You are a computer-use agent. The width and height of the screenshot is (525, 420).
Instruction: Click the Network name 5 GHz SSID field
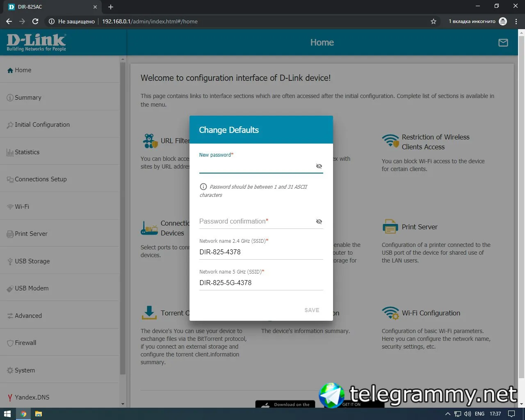261,283
